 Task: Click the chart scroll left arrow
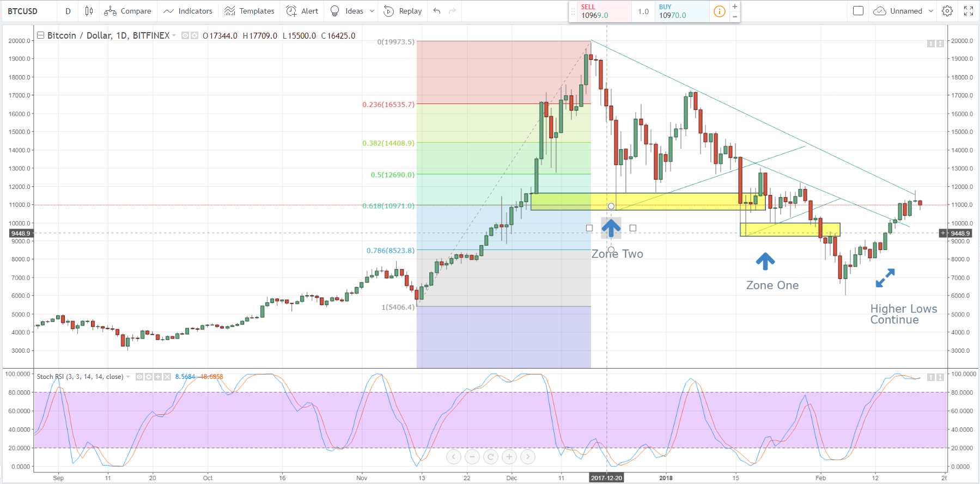pyautogui.click(x=454, y=457)
